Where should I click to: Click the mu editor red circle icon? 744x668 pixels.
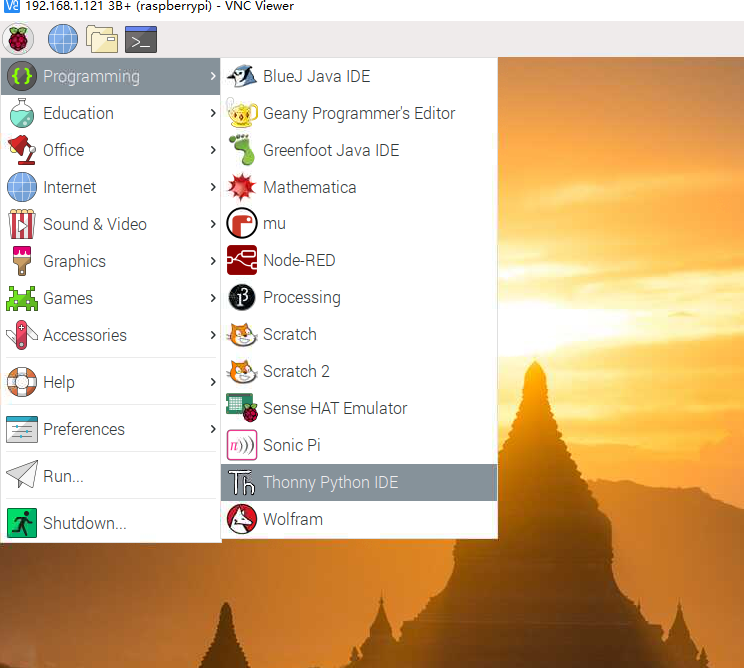(x=242, y=223)
